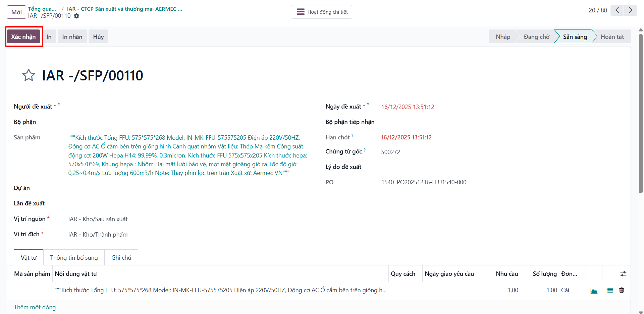Click the PO field value
The image size is (644, 314).
tap(424, 182)
